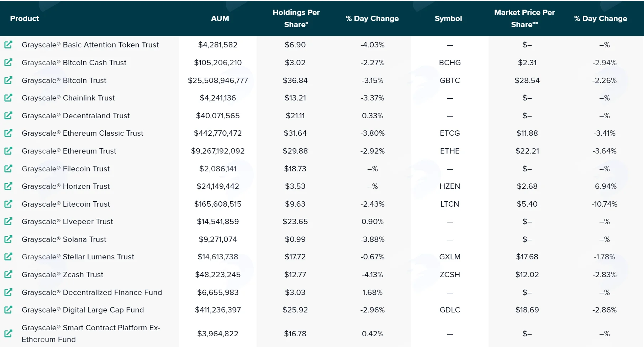Open the Grayscale Livepeer Trust product link
Viewport: 644px width, 347px height.
click(x=67, y=222)
